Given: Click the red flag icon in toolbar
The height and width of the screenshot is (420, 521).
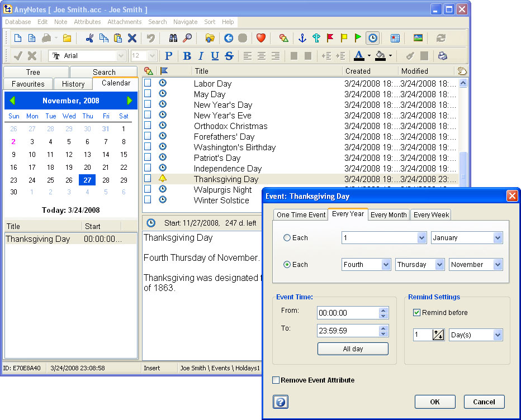Looking at the screenshot, I should [330, 38].
